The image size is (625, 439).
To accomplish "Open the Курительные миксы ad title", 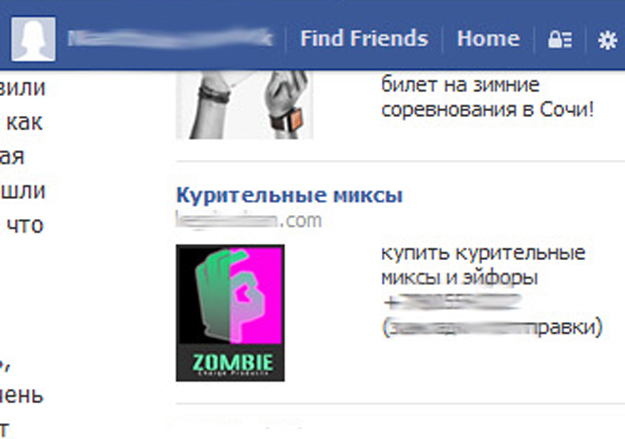I will [289, 195].
